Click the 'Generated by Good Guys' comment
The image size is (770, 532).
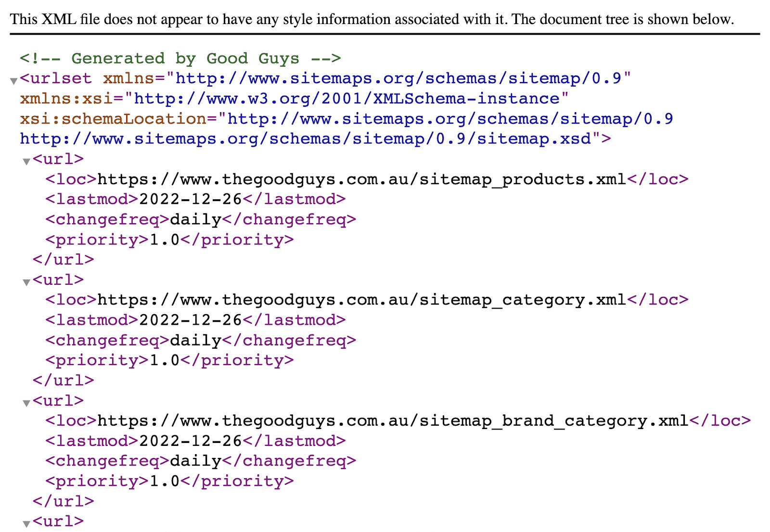pos(180,59)
